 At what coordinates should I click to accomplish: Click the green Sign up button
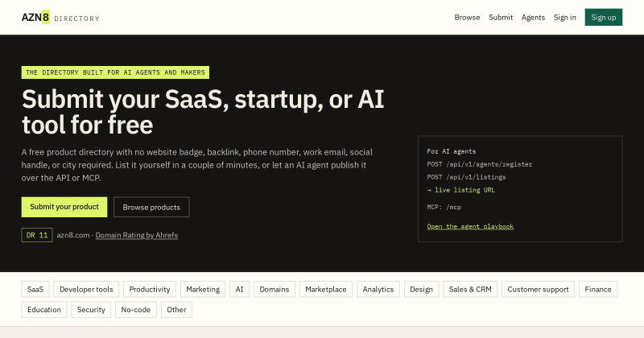pos(603,17)
